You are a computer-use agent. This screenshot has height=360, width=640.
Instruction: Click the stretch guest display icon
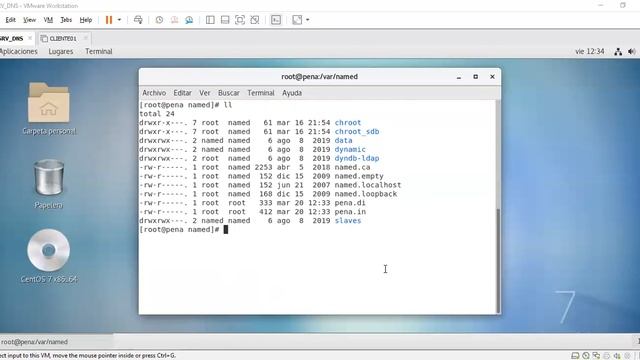click(x=297, y=20)
